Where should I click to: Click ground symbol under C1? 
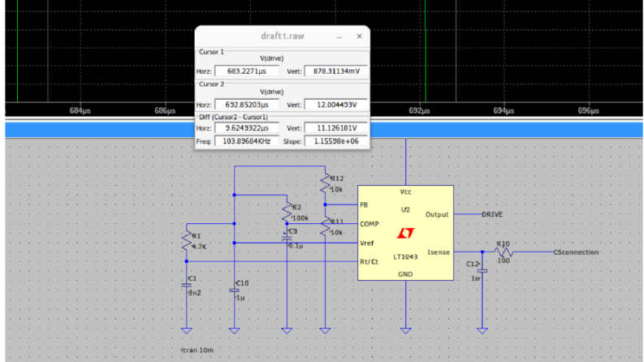tap(187, 330)
